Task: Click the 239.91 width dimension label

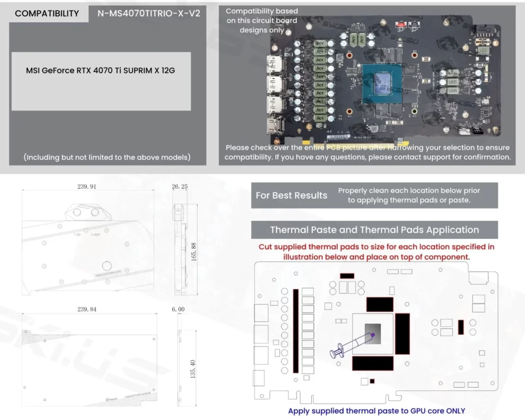Action: pos(87,186)
